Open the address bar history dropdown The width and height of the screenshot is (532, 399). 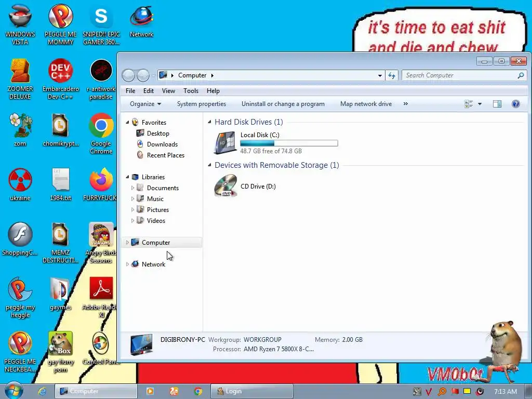[380, 75]
